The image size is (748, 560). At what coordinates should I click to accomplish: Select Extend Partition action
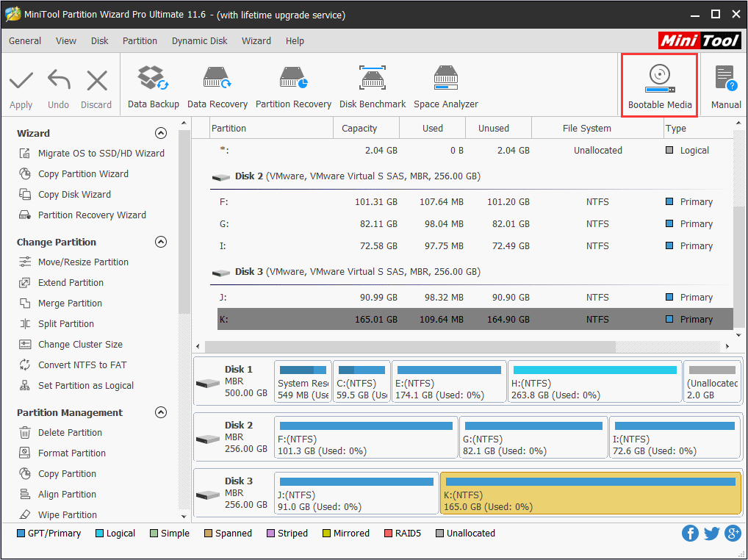[61, 282]
